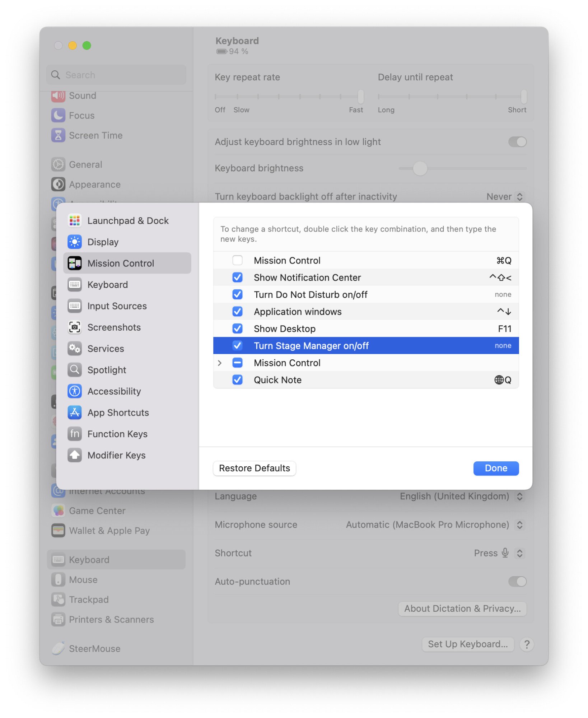Click the Launchpad & Dock icon
This screenshot has height=718, width=588.
pos(75,221)
